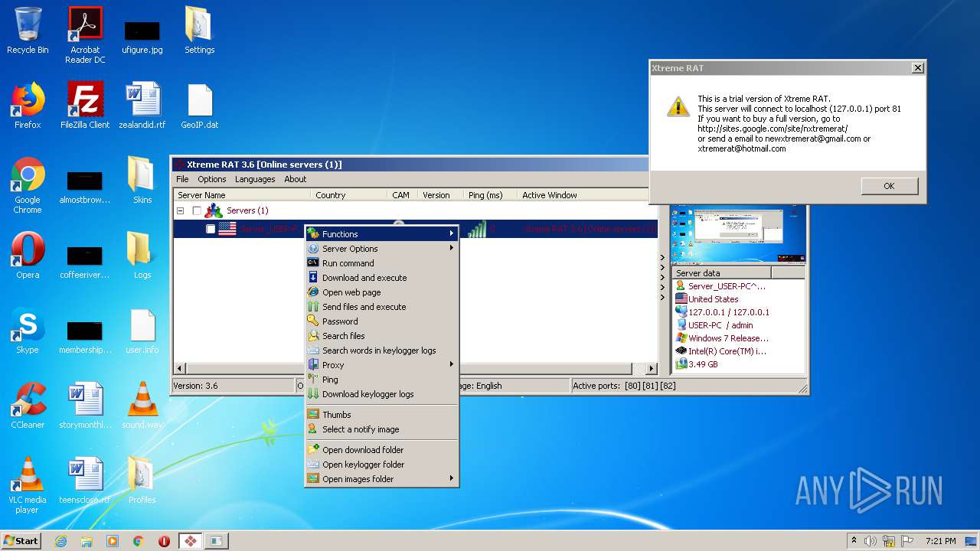980x551 pixels.
Task: Click the Servers group people icon
Action: click(x=214, y=210)
